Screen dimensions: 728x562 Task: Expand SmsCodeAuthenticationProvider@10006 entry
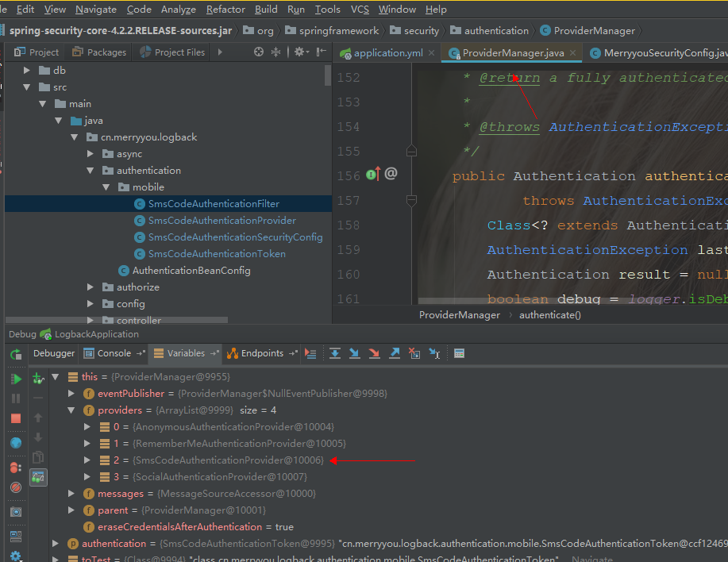click(x=87, y=460)
